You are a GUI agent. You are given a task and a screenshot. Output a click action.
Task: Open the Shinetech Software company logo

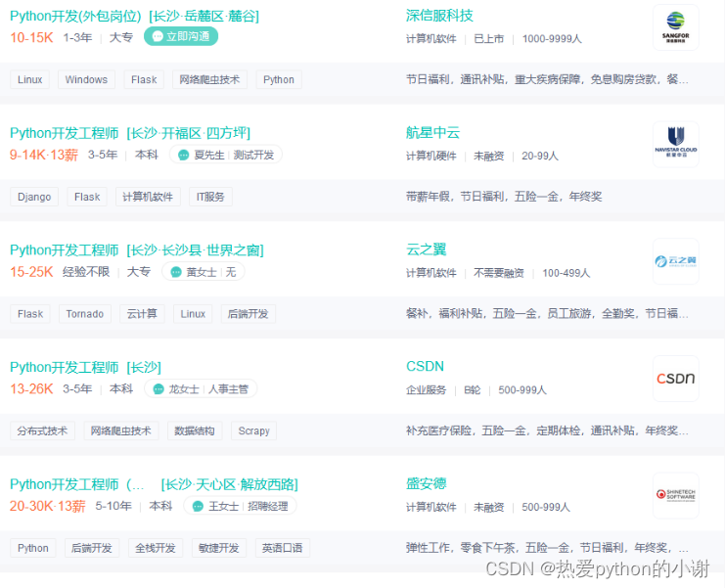pos(675,495)
